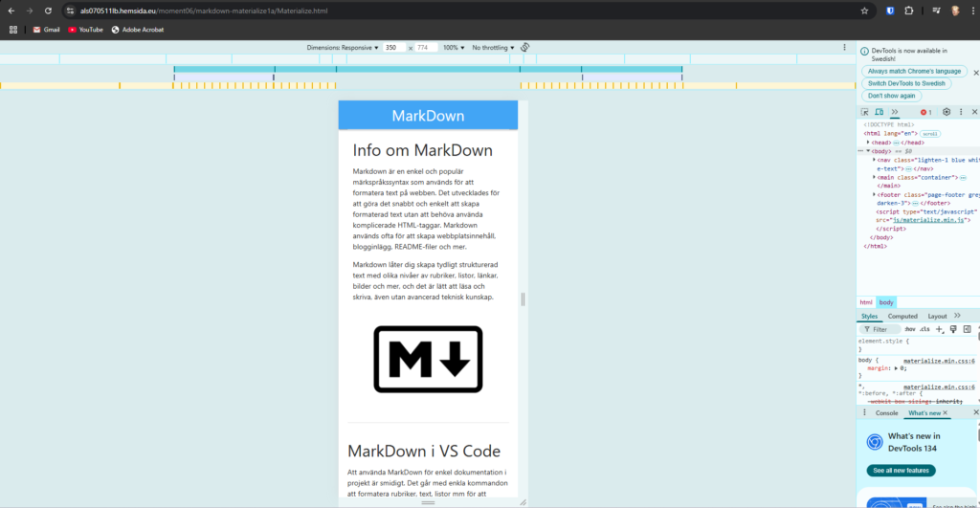980x508 pixels.
Task: Open the Dimensions Responsive dropdown
Action: coord(343,48)
